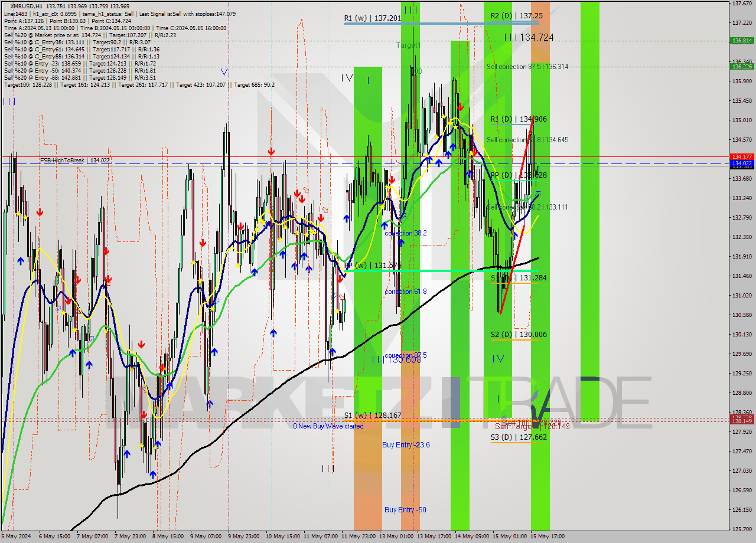
Task: Select Sell correction 38.2 | 133.111 label
Action: [x=527, y=207]
